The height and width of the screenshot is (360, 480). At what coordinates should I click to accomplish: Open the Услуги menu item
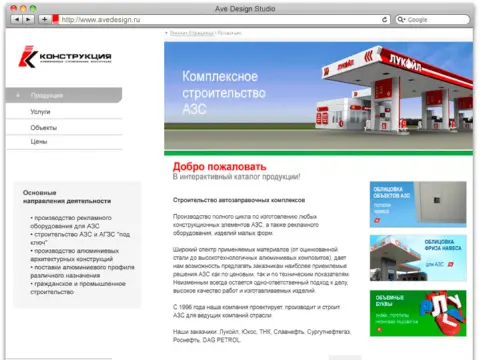[64, 112]
